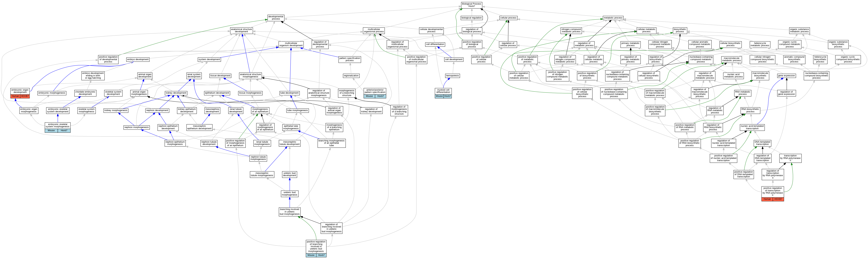The width and height of the screenshot is (868, 259).
Task: Click the "nephron development" node
Action: (157, 110)
